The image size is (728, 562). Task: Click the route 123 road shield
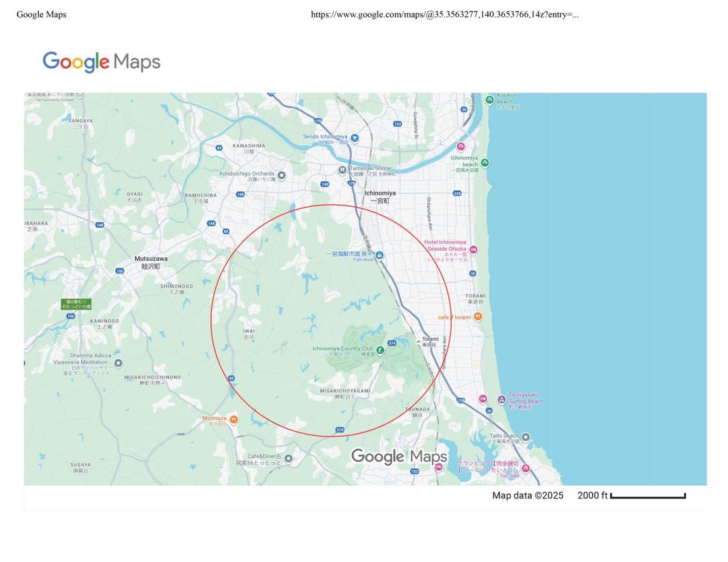click(398, 123)
